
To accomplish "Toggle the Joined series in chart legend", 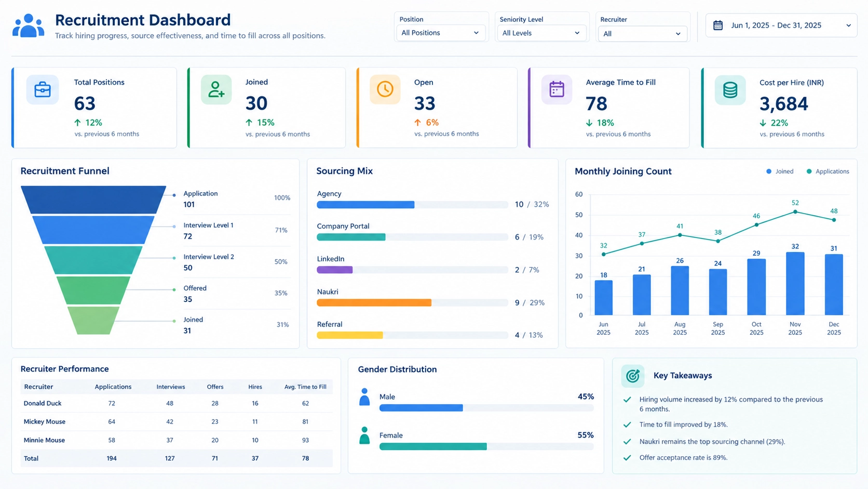I will click(x=780, y=171).
